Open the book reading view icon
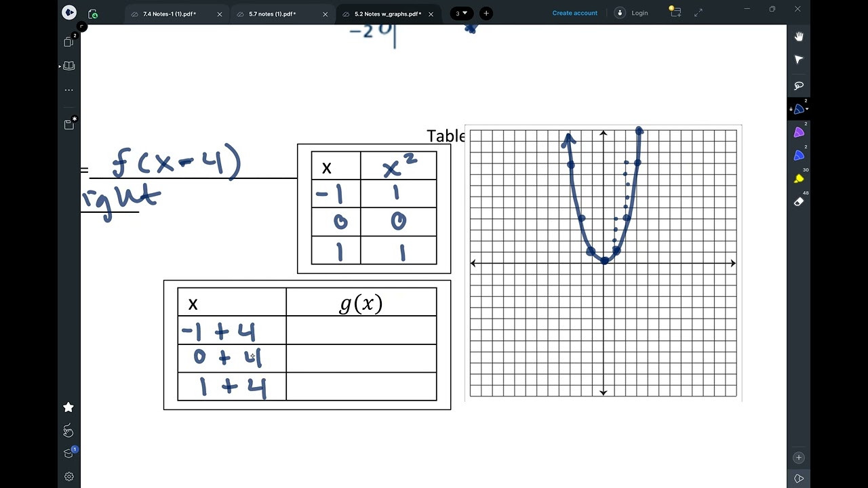Screen dimensions: 868x488 click(x=69, y=66)
